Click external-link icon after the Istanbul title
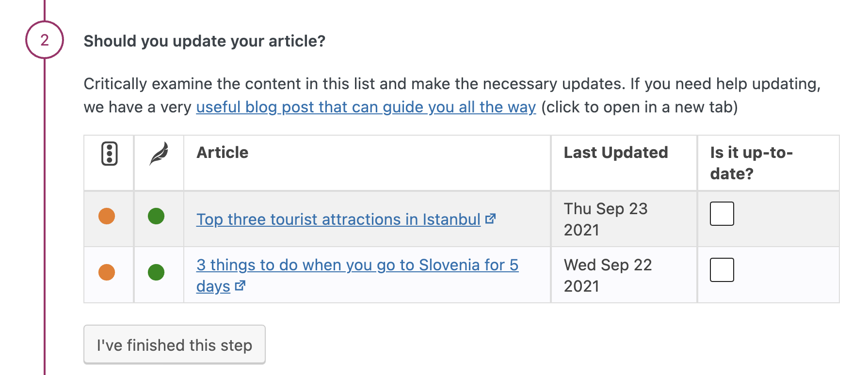The height and width of the screenshot is (375, 868). [x=491, y=219]
